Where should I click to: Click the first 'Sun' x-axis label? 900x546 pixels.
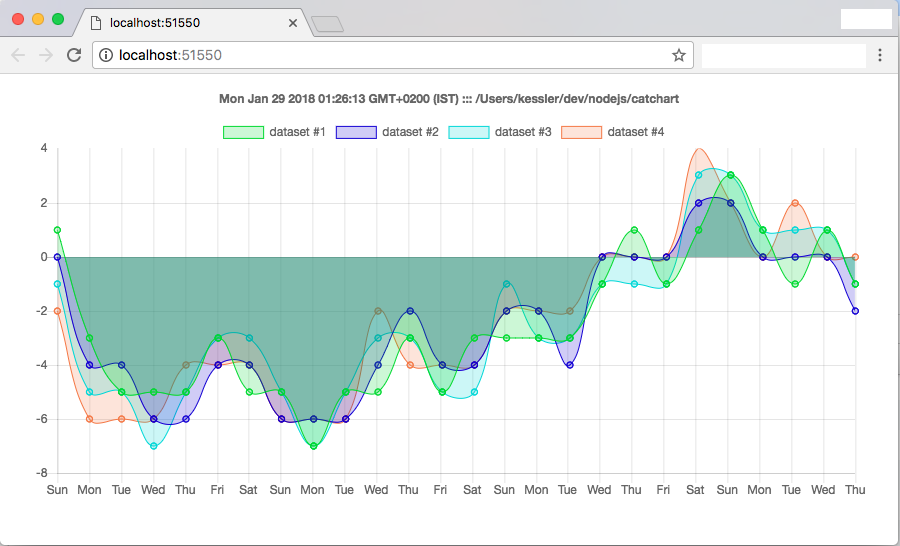(57, 490)
